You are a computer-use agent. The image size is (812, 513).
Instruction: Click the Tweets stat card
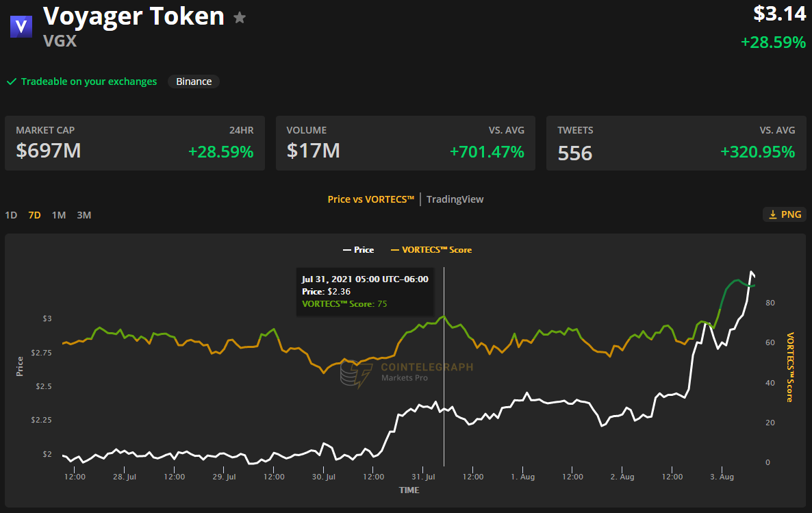(x=676, y=143)
